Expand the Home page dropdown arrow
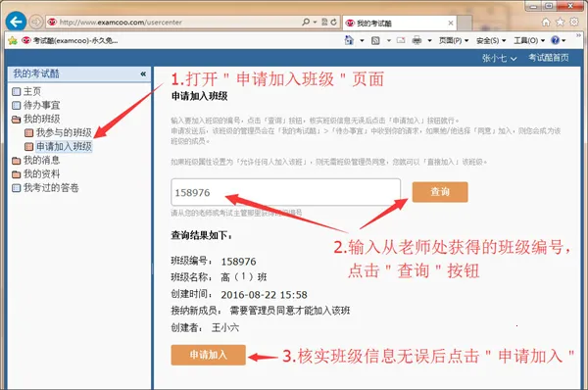The height and width of the screenshot is (390, 588). (362, 40)
